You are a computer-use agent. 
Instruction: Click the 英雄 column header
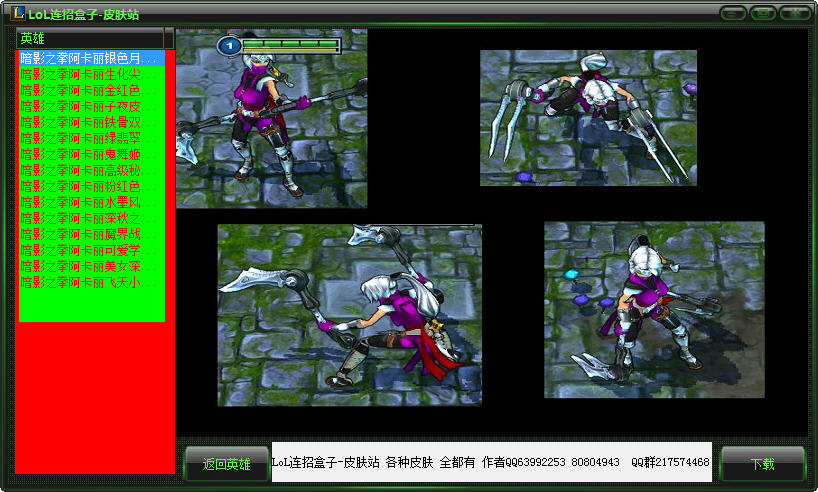pos(90,38)
